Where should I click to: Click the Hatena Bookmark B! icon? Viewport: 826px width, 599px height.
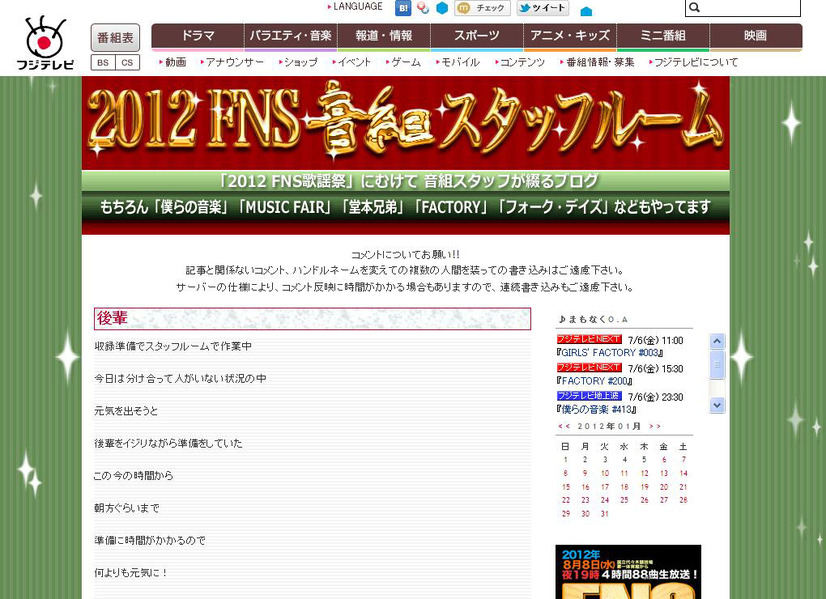(403, 8)
